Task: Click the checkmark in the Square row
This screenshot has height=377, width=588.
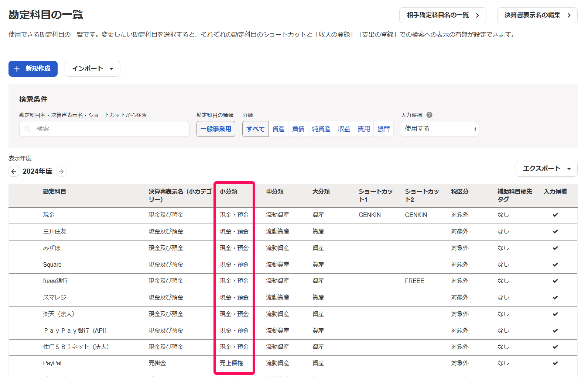Action: [x=555, y=264]
